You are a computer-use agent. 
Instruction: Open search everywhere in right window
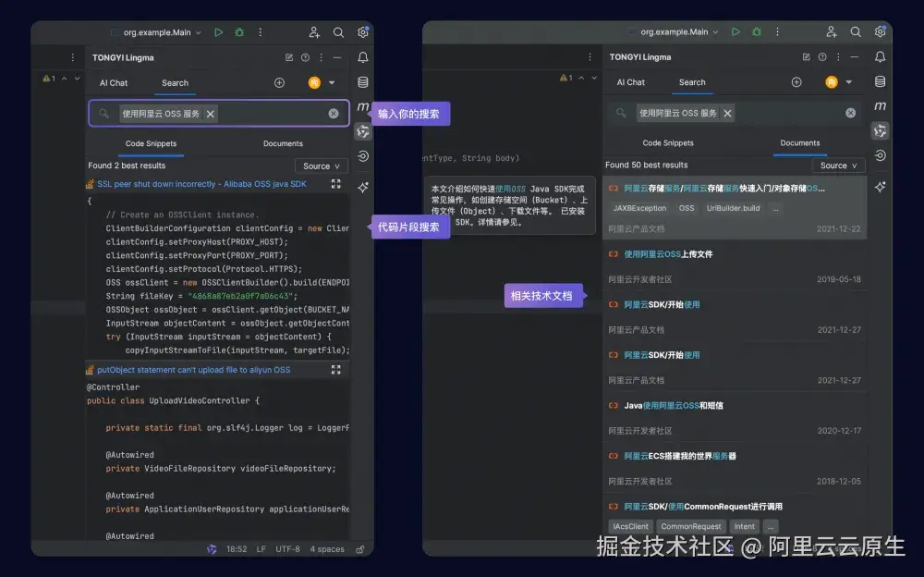[856, 31]
